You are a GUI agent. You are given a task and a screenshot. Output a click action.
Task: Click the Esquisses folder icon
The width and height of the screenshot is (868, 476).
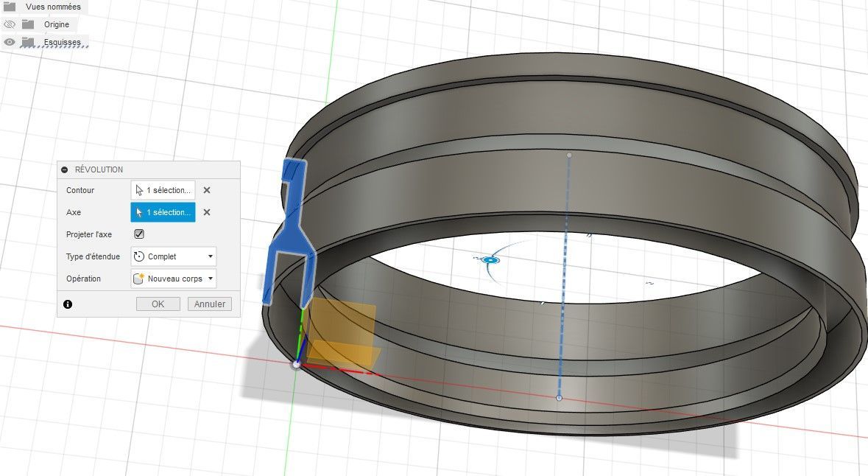pos(28,42)
